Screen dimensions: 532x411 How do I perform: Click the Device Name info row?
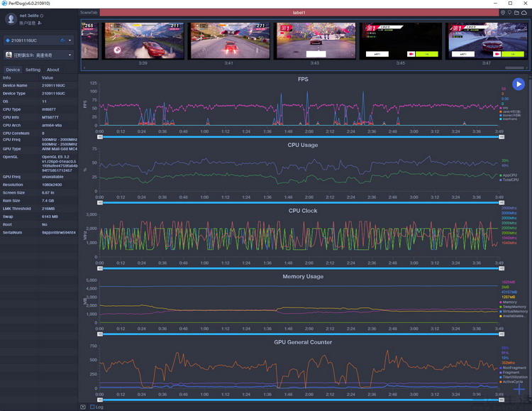(39, 86)
